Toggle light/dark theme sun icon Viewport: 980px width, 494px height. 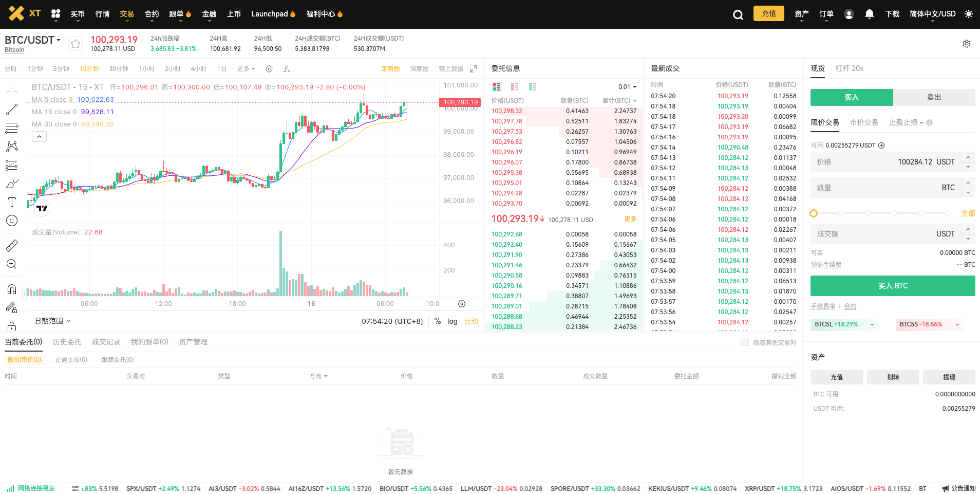pyautogui.click(x=969, y=14)
